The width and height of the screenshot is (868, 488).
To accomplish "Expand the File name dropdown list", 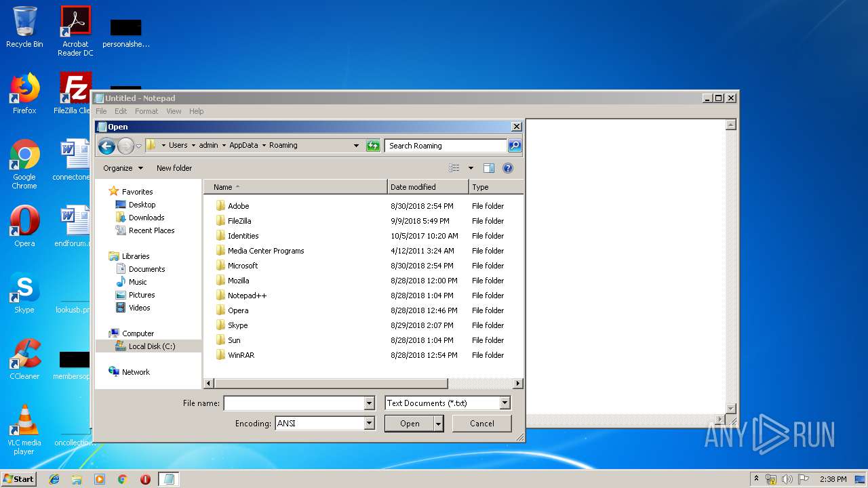I will point(369,403).
